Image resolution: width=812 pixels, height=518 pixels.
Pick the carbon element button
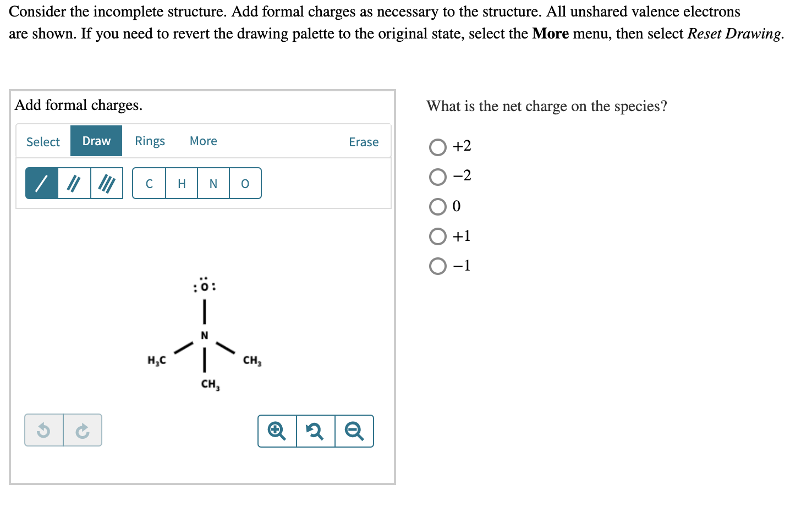(149, 184)
